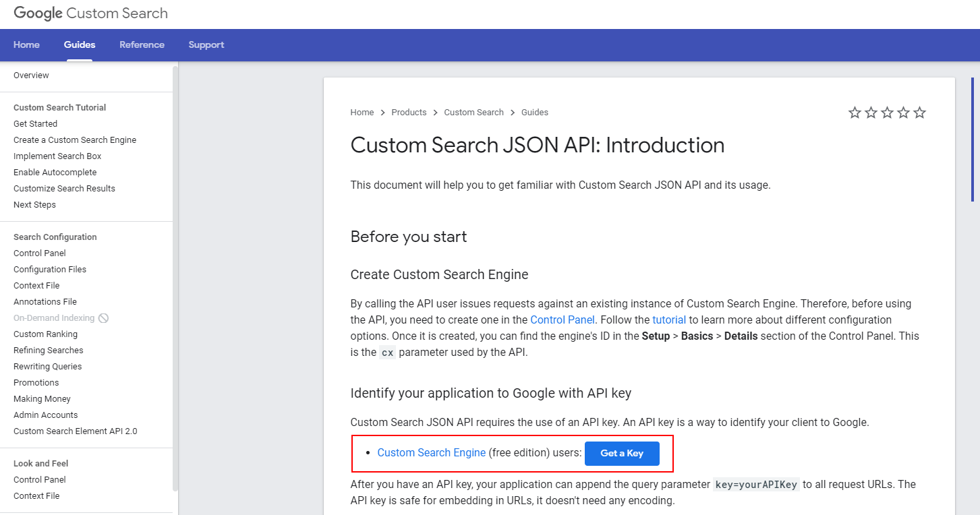Give a three-star rating
980x515 pixels.
[887, 113]
